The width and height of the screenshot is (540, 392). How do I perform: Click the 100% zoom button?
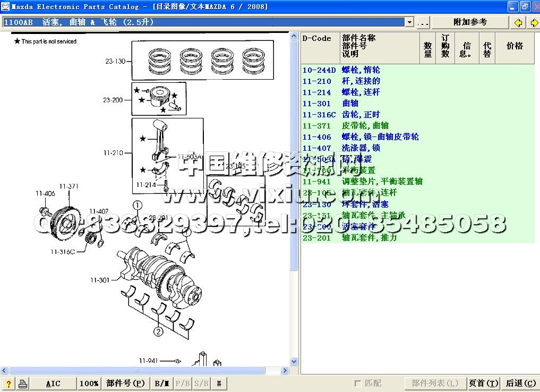[x=89, y=384]
